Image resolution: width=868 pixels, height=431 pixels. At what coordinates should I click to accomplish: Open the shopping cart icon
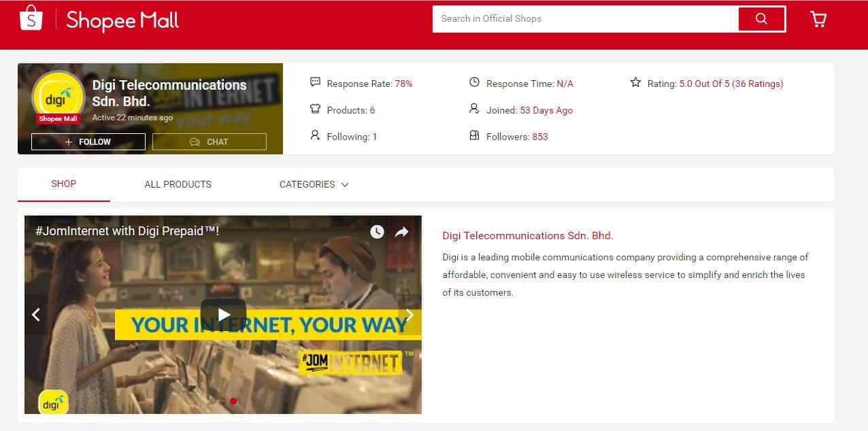(x=818, y=19)
